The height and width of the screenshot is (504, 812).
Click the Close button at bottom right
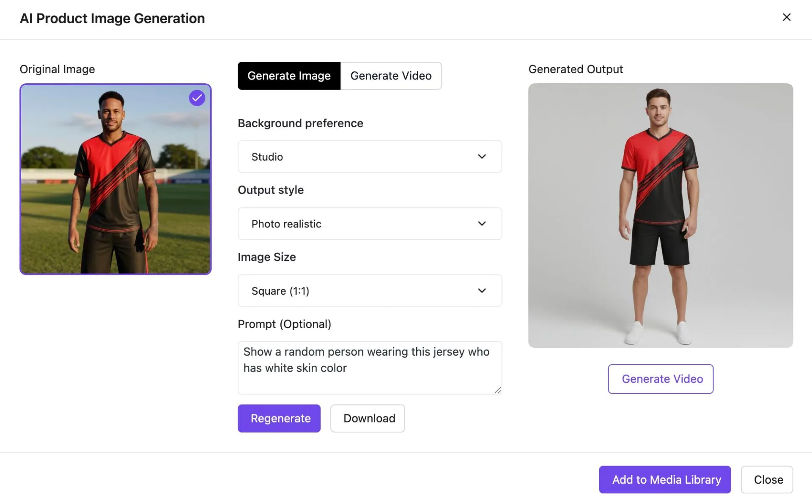[767, 479]
